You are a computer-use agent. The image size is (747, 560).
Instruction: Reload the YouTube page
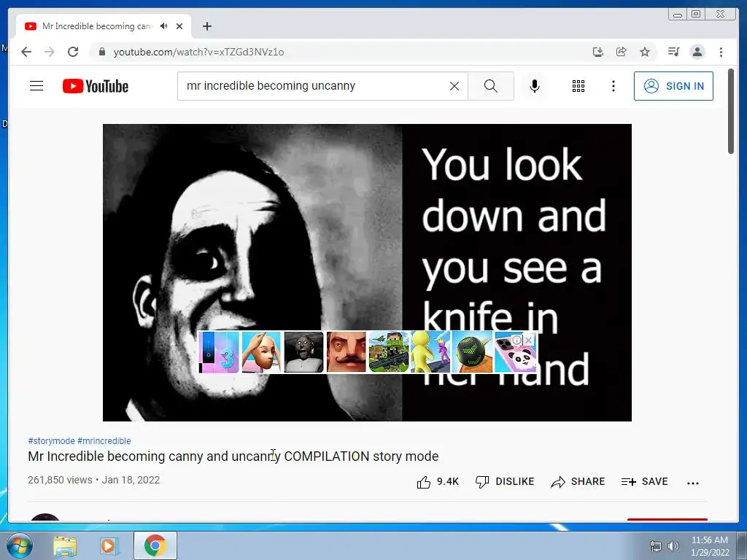pyautogui.click(x=73, y=52)
